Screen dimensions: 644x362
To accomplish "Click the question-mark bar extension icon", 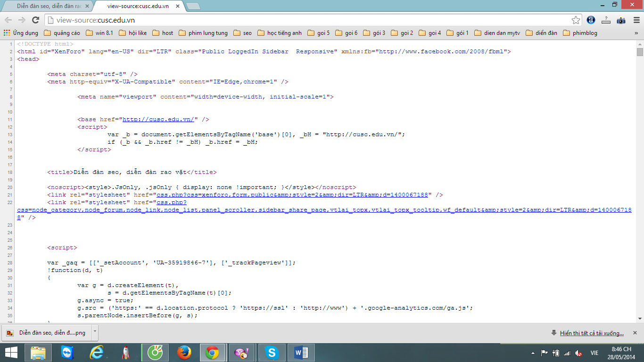I will (606, 20).
